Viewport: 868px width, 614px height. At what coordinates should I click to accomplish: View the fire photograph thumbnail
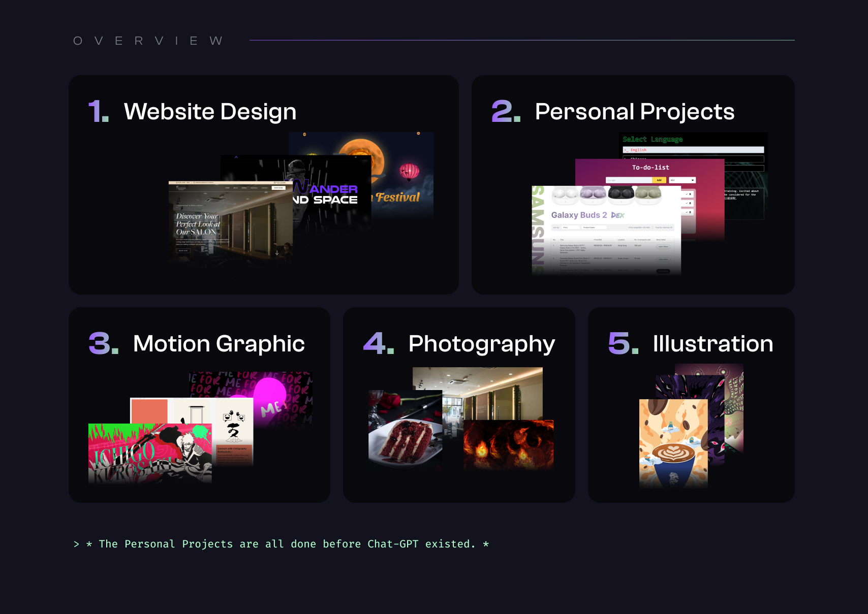tap(508, 445)
